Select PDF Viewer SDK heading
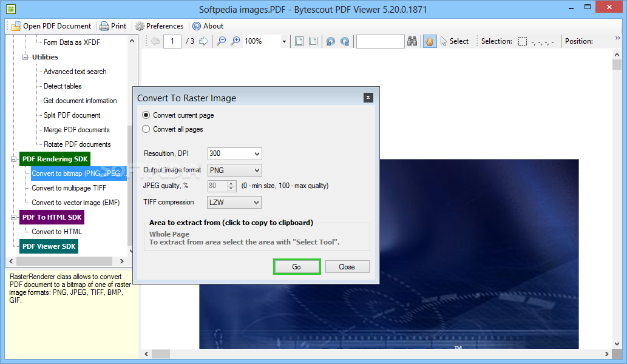Viewport: 627px width, 364px height. coord(49,246)
